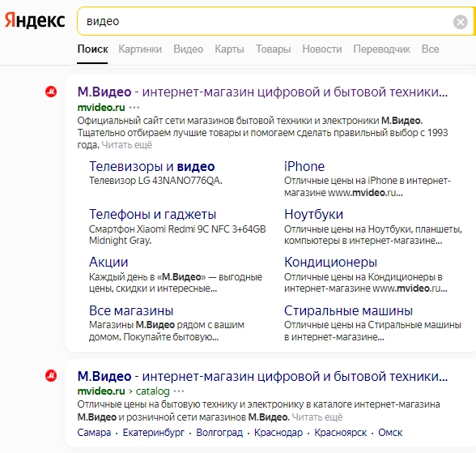476x453 pixels.
Task: Open the Краснодар city link
Action: point(278,433)
